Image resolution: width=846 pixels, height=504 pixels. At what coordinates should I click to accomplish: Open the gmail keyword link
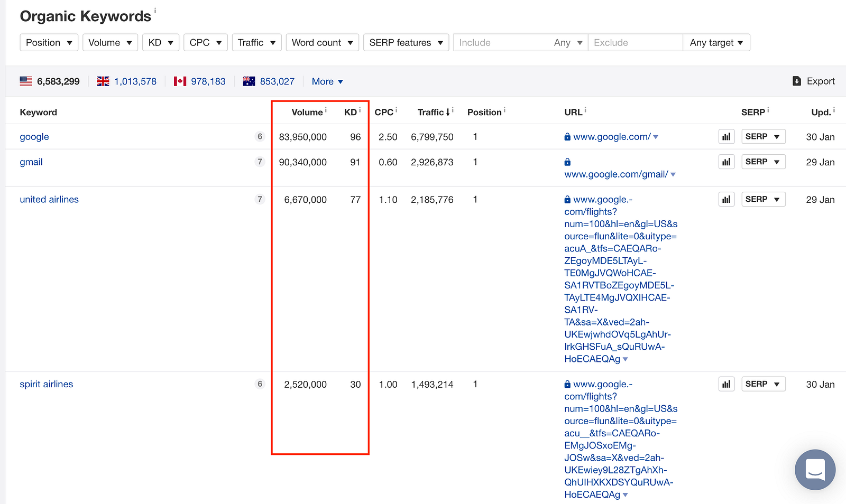31,162
